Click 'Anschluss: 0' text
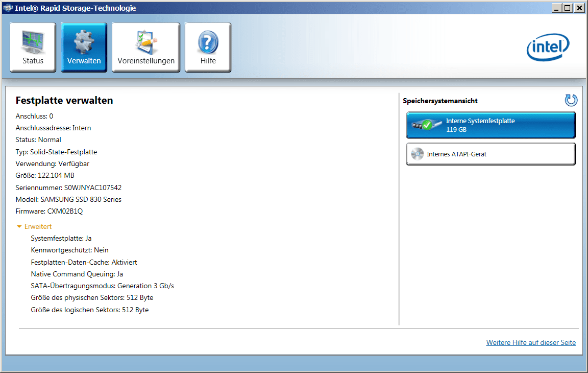Viewport: 588px width, 373px height. [x=34, y=116]
